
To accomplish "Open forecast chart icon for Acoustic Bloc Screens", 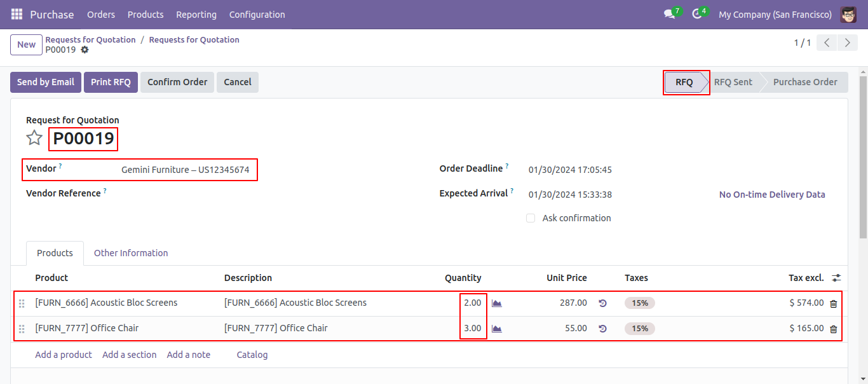I will pos(497,303).
